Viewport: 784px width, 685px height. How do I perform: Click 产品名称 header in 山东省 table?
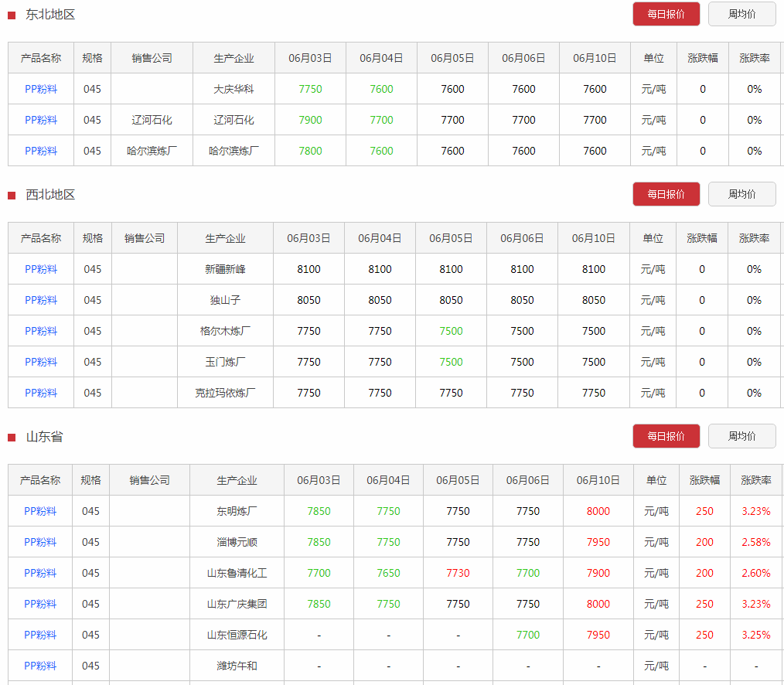pyautogui.click(x=40, y=480)
